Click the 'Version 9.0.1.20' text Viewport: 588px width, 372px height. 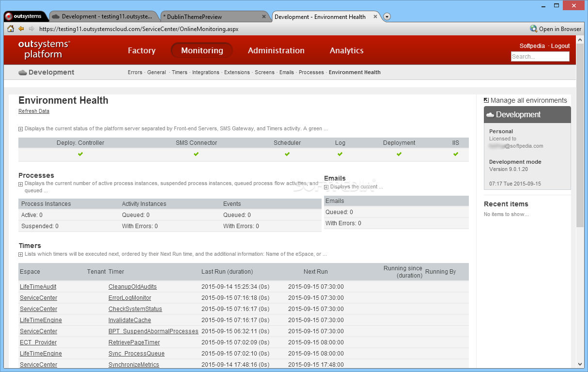509,170
